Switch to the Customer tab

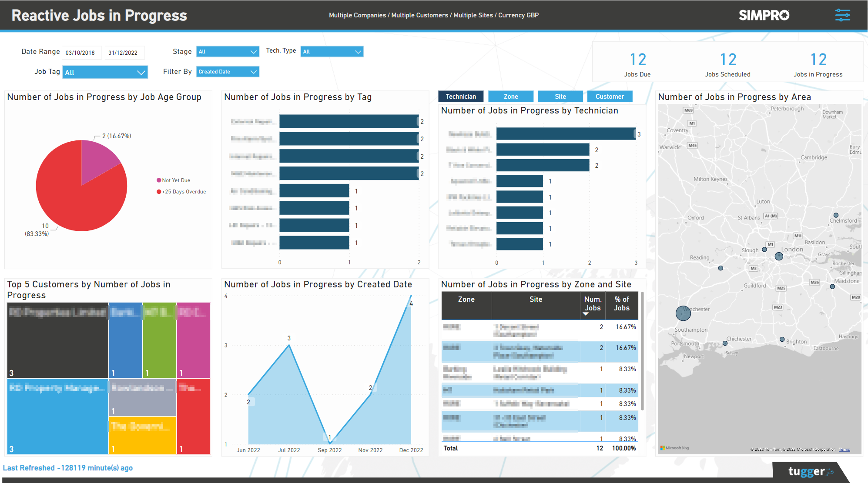pyautogui.click(x=610, y=96)
